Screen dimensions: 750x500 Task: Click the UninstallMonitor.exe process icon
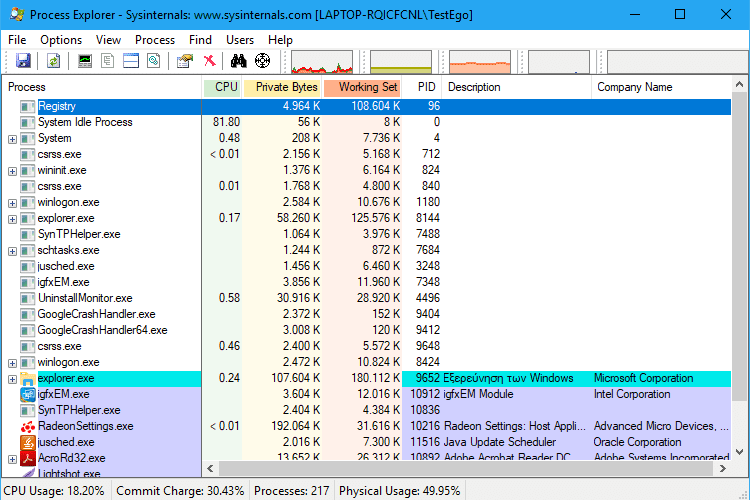point(28,298)
